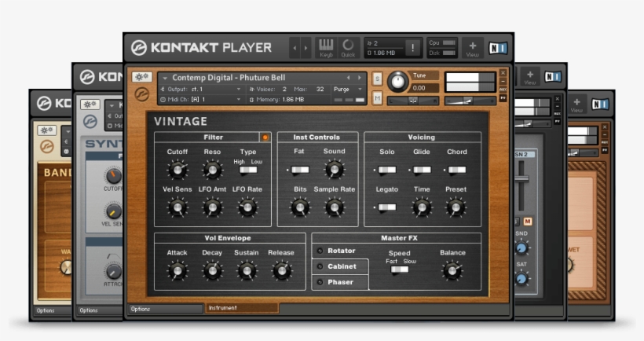Open View menu in right-side window
644x341 pixels.
[530, 77]
